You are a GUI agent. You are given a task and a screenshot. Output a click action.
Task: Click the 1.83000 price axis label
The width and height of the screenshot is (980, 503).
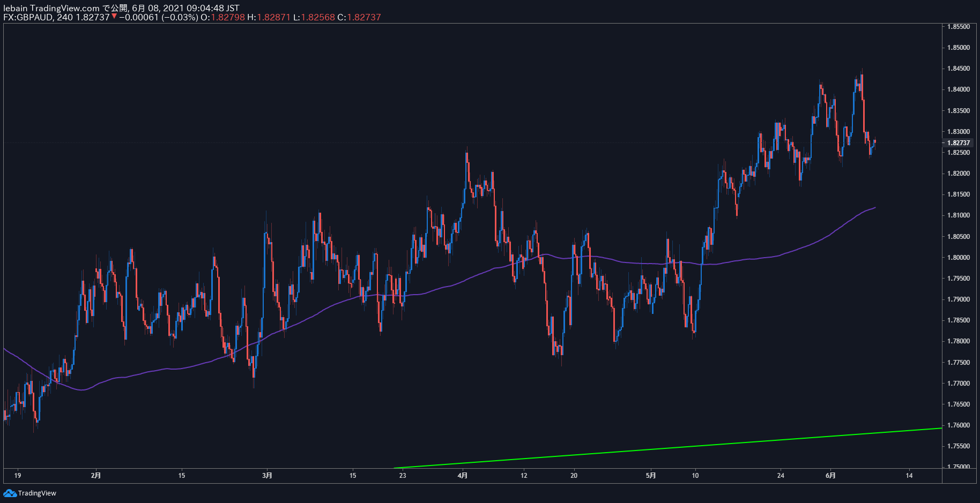[959, 132]
